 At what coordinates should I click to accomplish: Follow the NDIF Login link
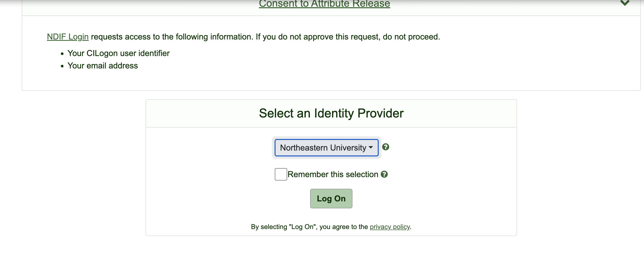point(68,37)
